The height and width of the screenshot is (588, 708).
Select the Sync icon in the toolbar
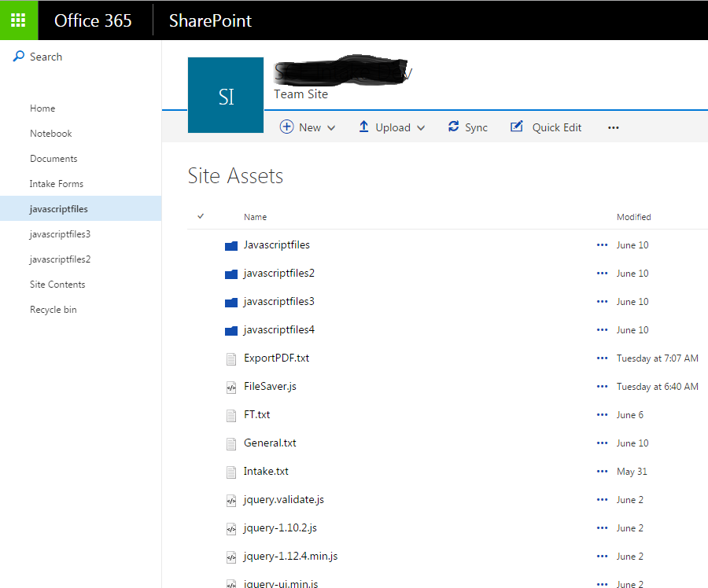pyautogui.click(x=452, y=127)
